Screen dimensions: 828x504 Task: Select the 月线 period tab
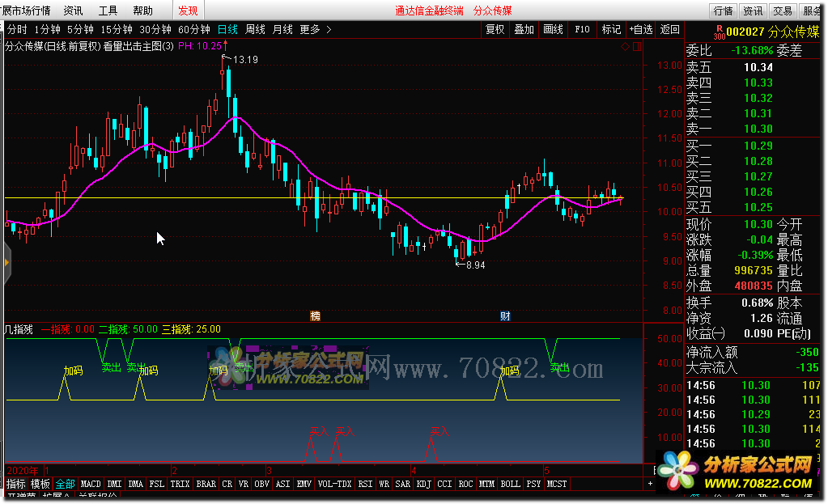tap(282, 30)
